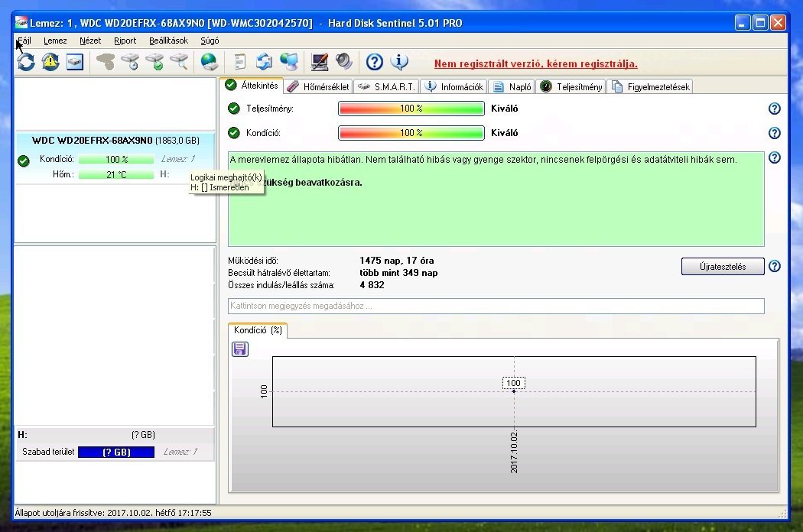The width and height of the screenshot is (803, 532).
Task: Select the Kondíció (%) chart tab
Action: point(258,330)
